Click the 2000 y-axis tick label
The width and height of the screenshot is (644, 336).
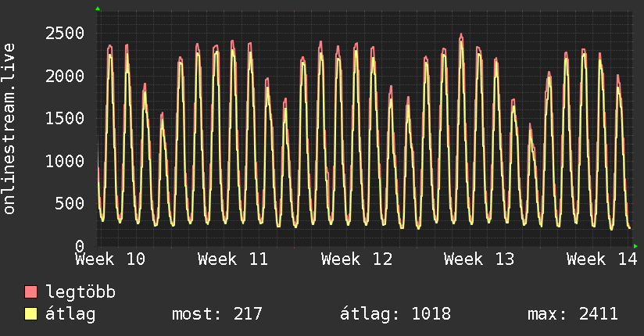(x=65, y=76)
